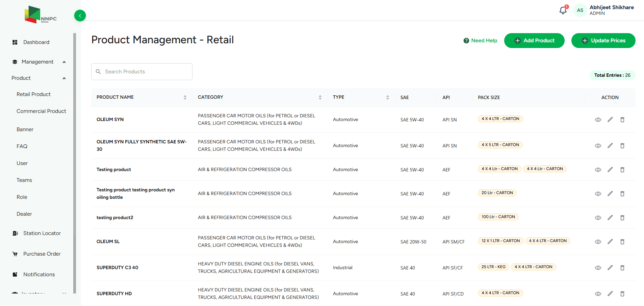Open the Need Help icon
This screenshot has width=644, height=306.
[x=466, y=40]
